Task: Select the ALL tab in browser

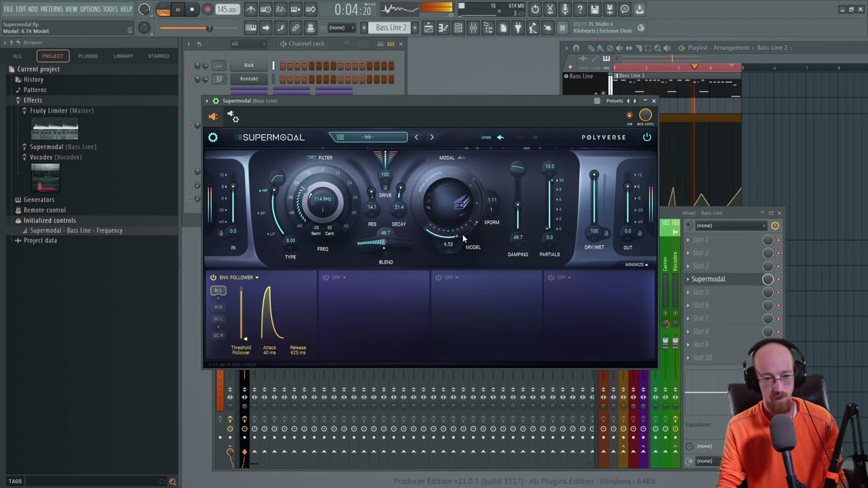Action: coord(18,56)
